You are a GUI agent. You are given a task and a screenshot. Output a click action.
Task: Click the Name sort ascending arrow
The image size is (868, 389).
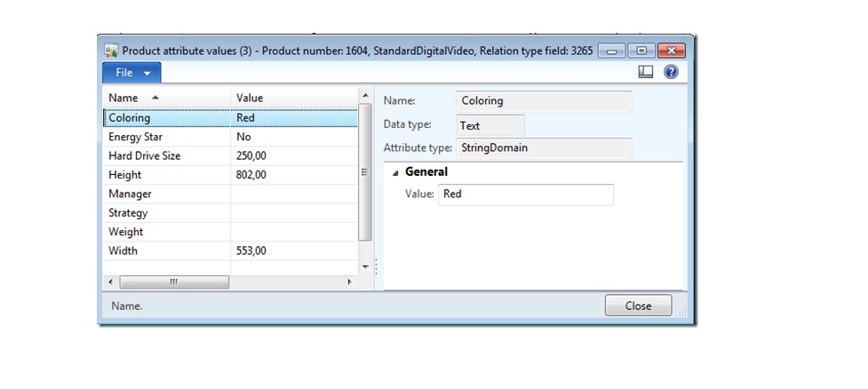(155, 98)
